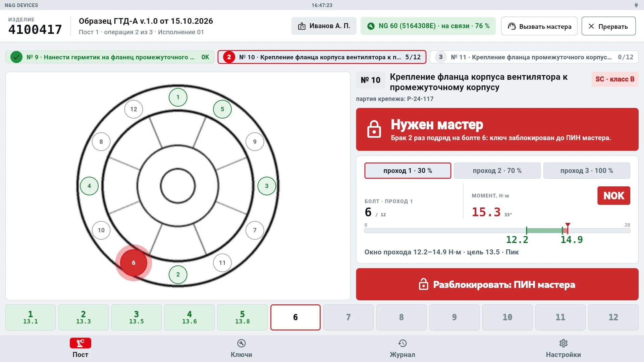
Task: Switch to проход 1 · 30 % tab
Action: pos(408,171)
